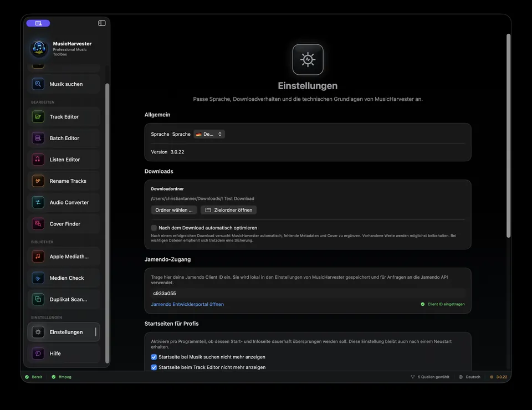Click the Apple Mediathek music note icon
The image size is (532, 410).
click(38, 257)
